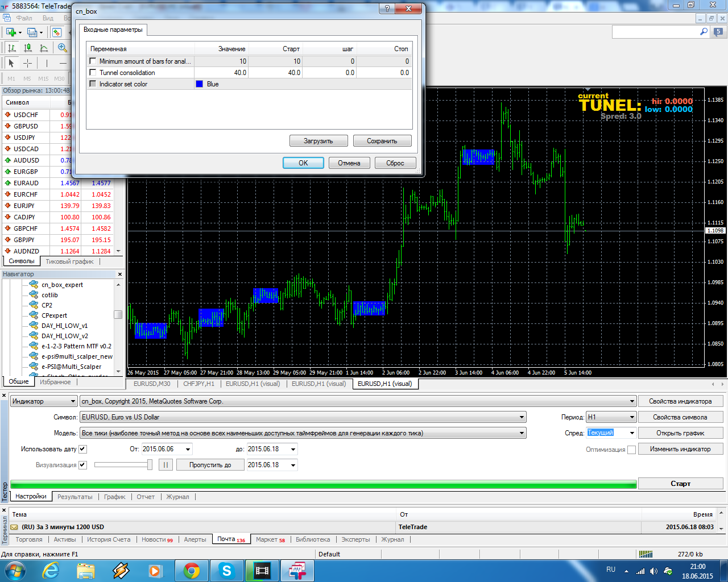This screenshot has width=728, height=582.
Task: Open the Windows Start menu
Action: click(x=15, y=570)
